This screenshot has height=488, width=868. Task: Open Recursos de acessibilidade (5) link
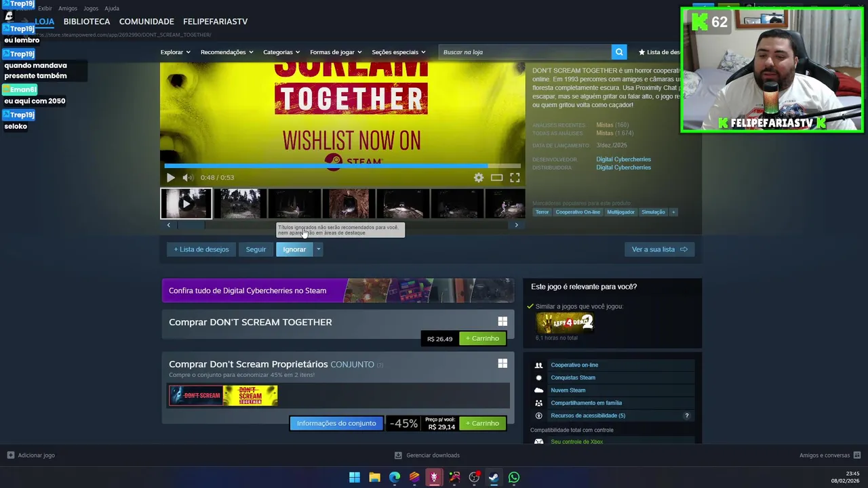click(x=588, y=415)
